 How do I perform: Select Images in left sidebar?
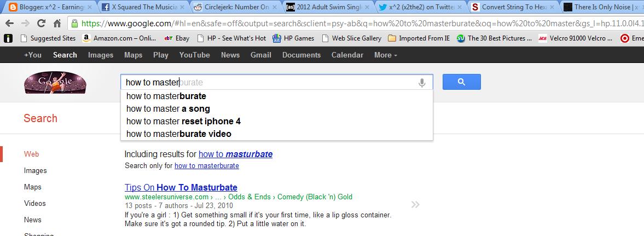(36, 171)
